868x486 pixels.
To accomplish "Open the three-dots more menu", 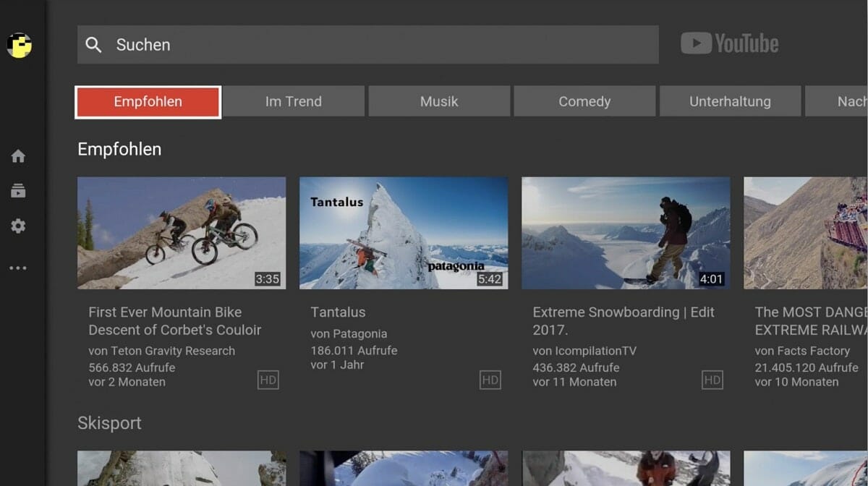I will click(18, 268).
